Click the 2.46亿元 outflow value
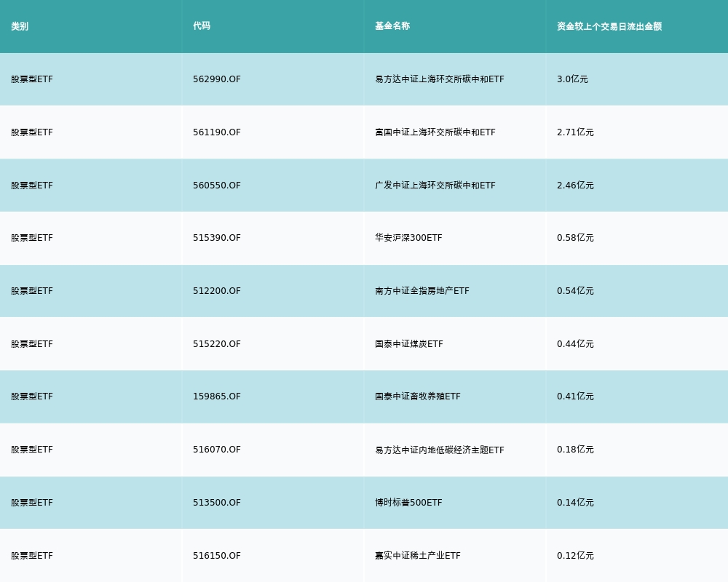728x582 pixels. (575, 186)
